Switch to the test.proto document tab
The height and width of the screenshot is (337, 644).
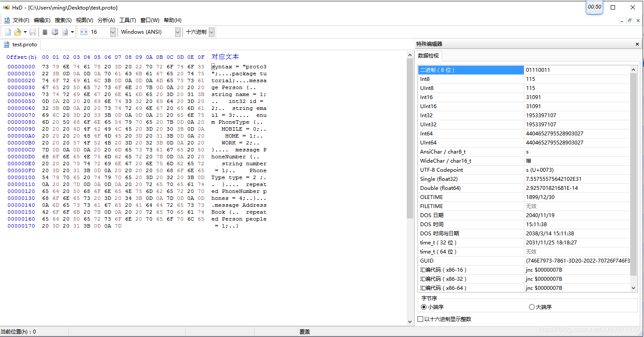click(x=21, y=45)
